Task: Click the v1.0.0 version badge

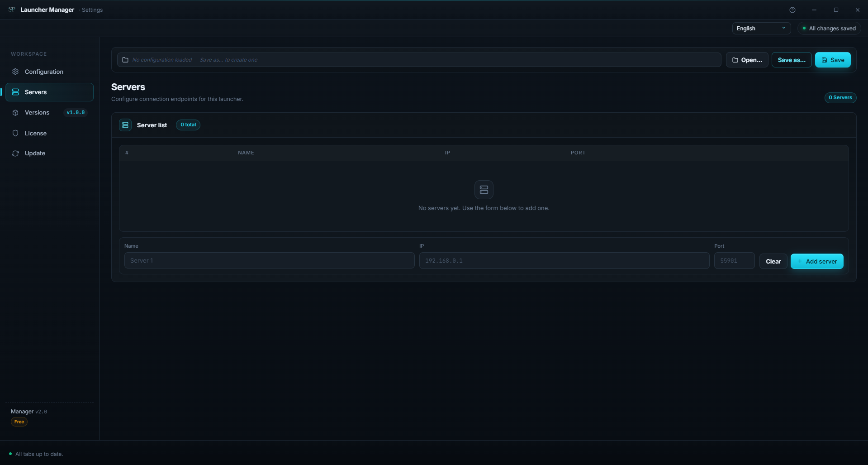Action: pyautogui.click(x=76, y=112)
